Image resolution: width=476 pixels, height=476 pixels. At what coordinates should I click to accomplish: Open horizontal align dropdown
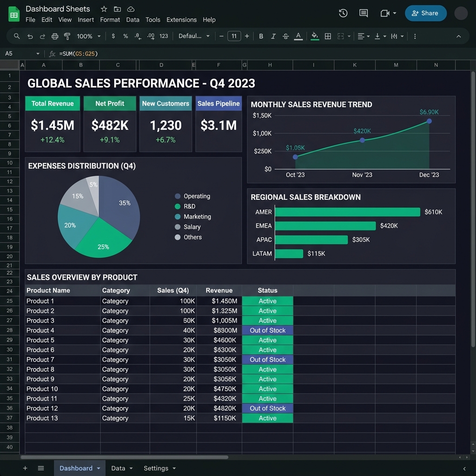click(364, 36)
